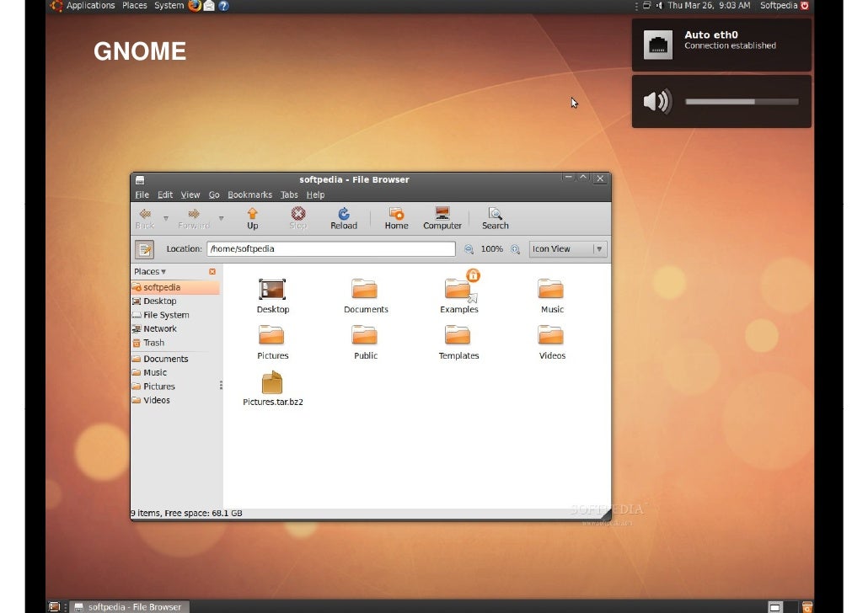Click the Forward arrow button
Image resolution: width=868 pixels, height=613 pixels.
click(194, 219)
